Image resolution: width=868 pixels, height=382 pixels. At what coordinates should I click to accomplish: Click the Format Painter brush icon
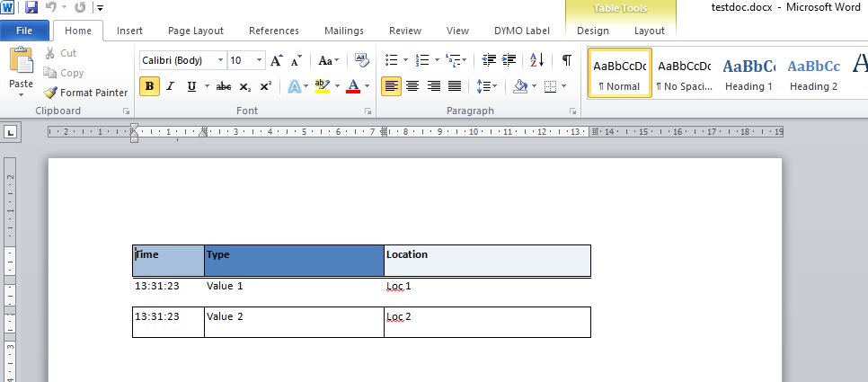pos(50,93)
